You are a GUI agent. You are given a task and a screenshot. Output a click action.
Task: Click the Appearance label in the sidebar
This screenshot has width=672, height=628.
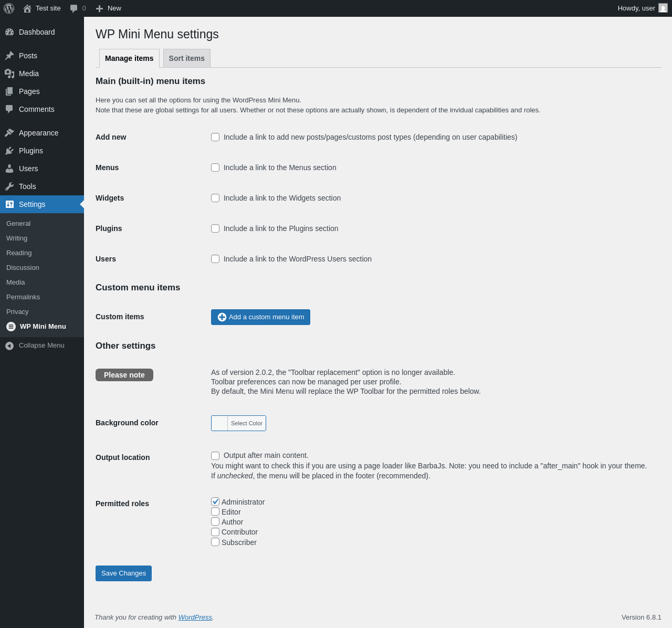pos(39,133)
